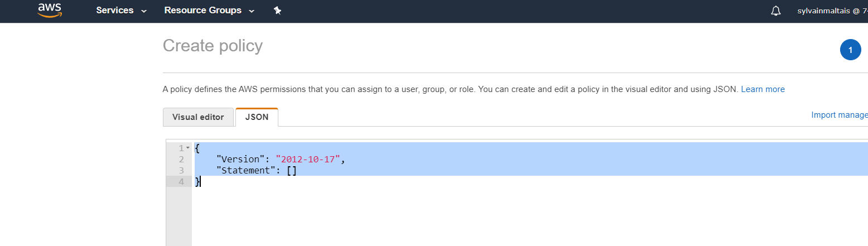
Task: Click the step 1 circle indicator
Action: click(x=850, y=50)
